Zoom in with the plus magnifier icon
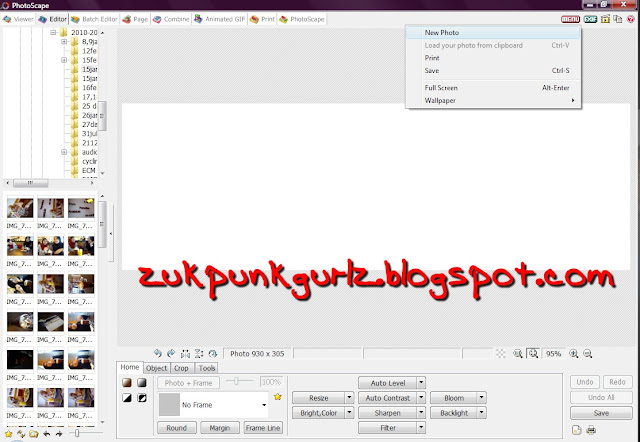 (x=574, y=353)
